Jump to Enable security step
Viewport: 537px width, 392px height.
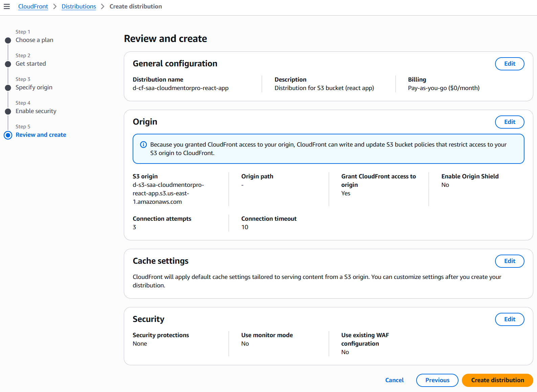coord(36,111)
